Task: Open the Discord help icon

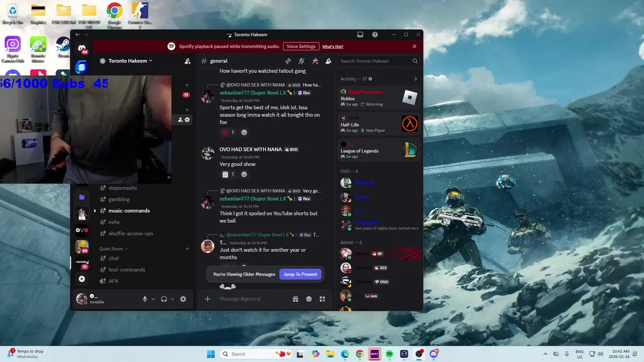Action: [375, 35]
